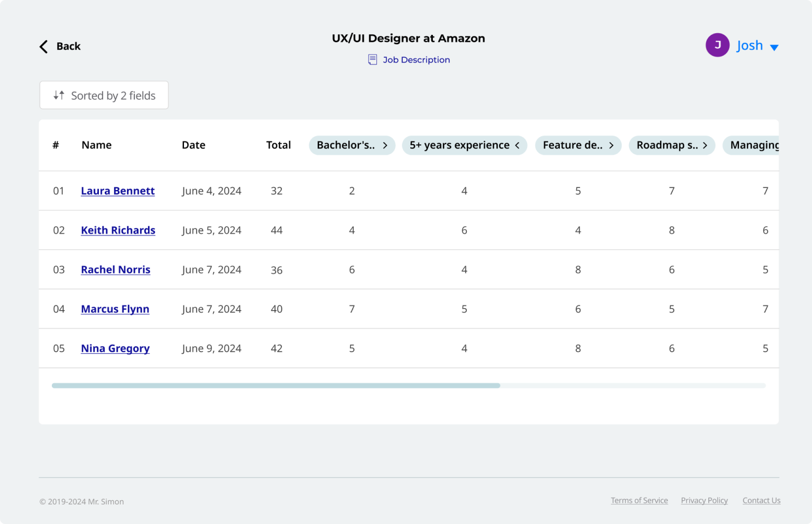Select the date June 4, 2024

click(x=211, y=191)
